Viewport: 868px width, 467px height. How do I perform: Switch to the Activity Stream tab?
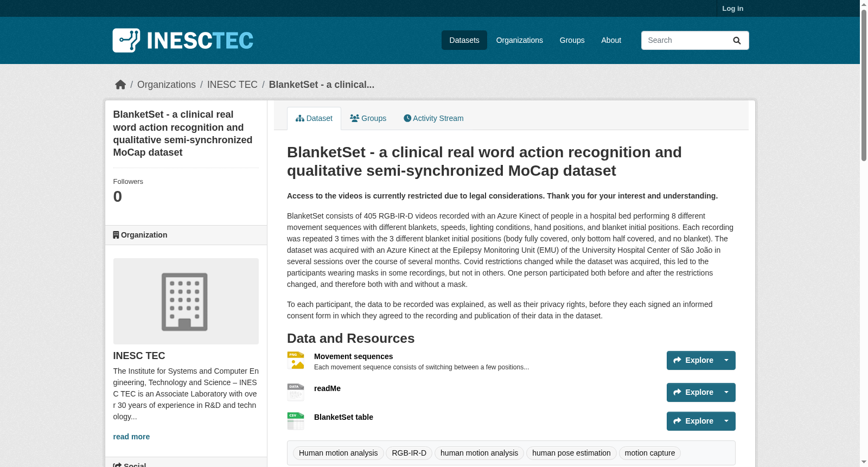pos(433,118)
